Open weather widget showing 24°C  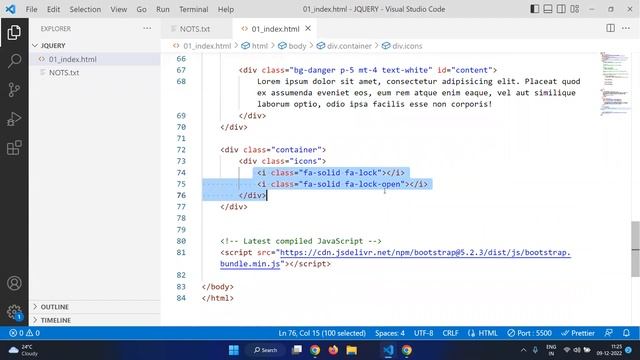(24, 350)
